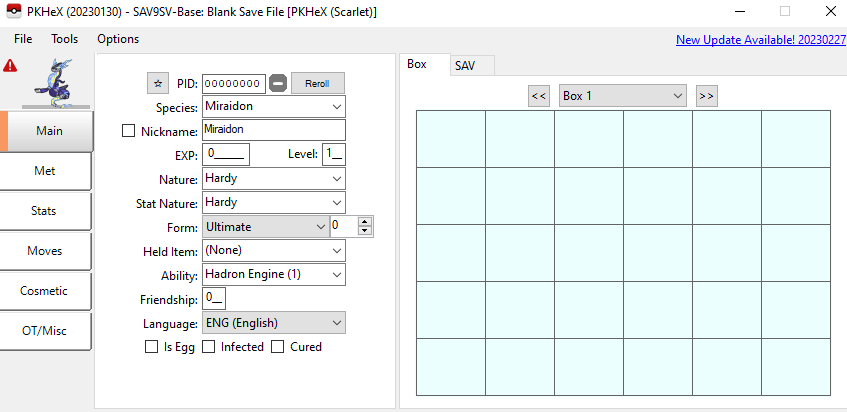Click the PKHeX Poké Ball title icon

[14, 11]
